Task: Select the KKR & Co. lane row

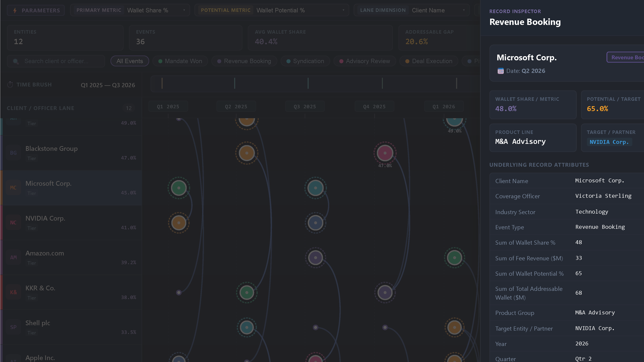Action: click(71, 292)
